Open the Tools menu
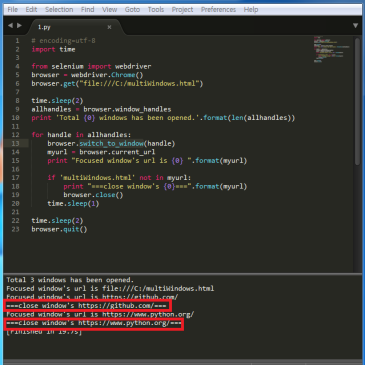The image size is (365, 365). coord(156,10)
